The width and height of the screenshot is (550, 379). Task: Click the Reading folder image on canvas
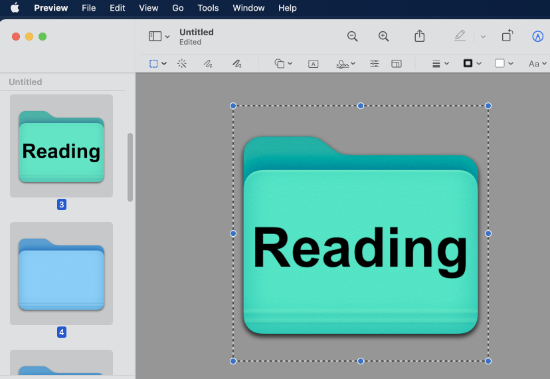361,235
